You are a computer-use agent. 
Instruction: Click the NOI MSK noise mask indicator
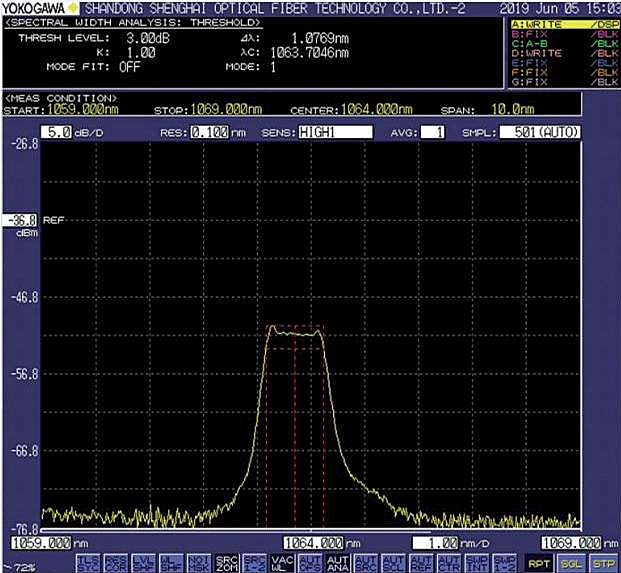click(x=198, y=563)
